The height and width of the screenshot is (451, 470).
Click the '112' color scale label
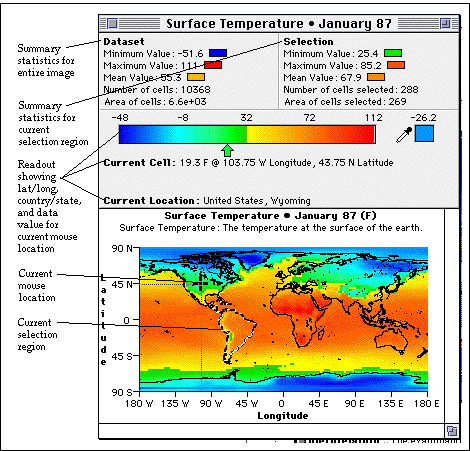[x=373, y=118]
